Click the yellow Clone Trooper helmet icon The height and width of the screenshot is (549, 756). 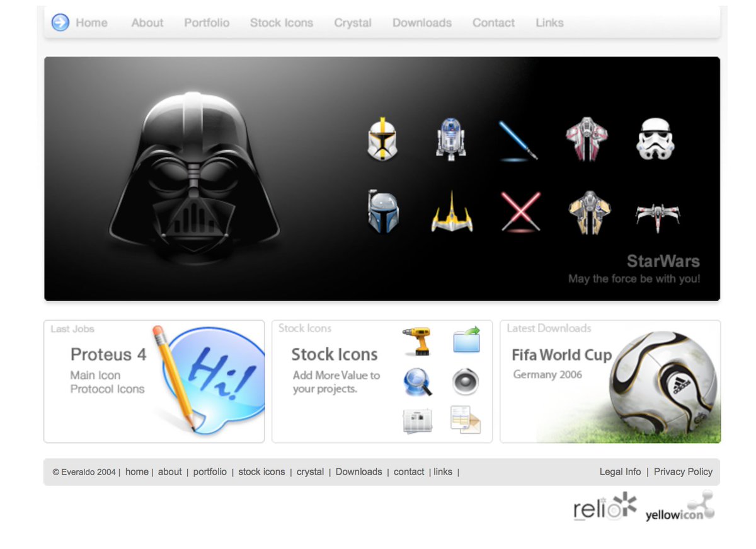[382, 138]
